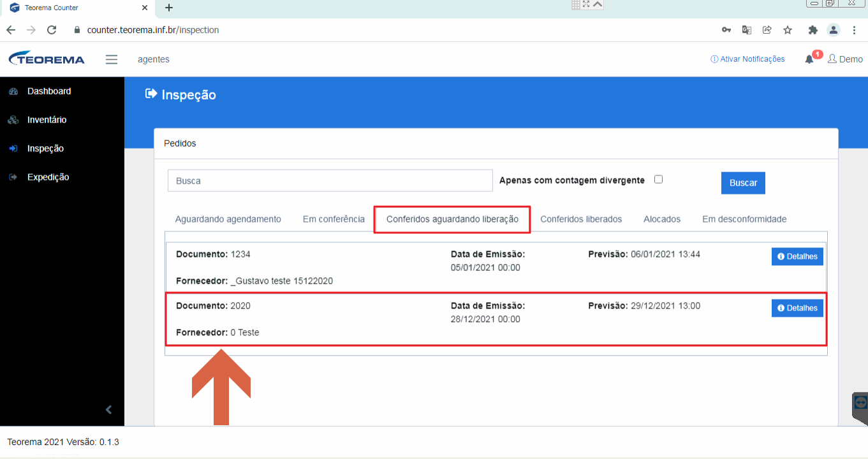Image resolution: width=868 pixels, height=459 pixels.
Task: Collapse the sidebar with the chevron
Action: point(108,409)
